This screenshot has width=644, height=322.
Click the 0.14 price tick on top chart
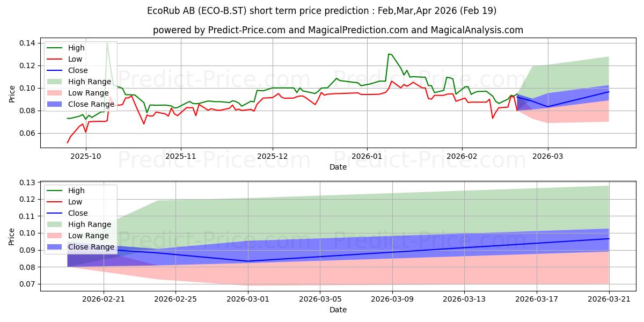[28, 43]
